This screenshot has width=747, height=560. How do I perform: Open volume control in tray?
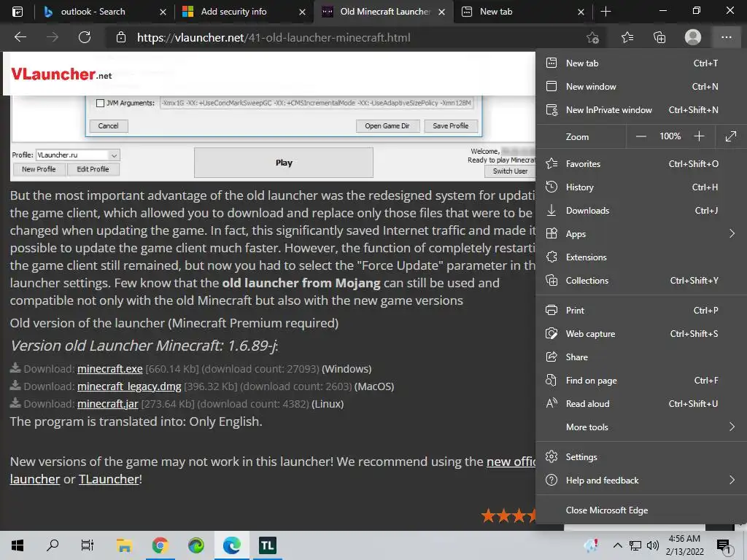653,545
